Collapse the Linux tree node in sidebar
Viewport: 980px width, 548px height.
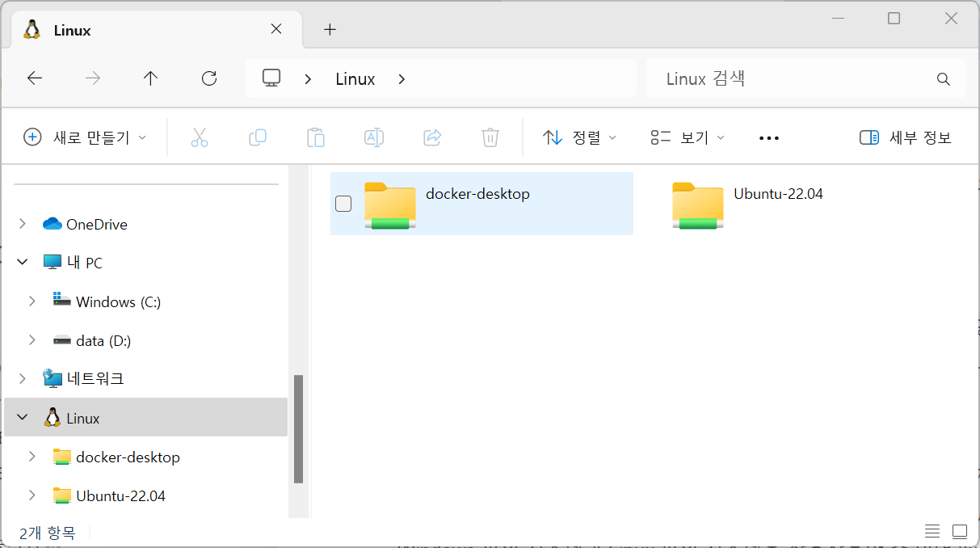click(x=23, y=418)
